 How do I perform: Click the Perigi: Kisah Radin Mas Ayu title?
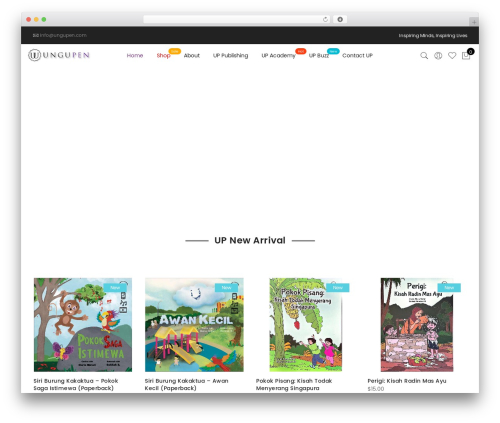tap(407, 381)
